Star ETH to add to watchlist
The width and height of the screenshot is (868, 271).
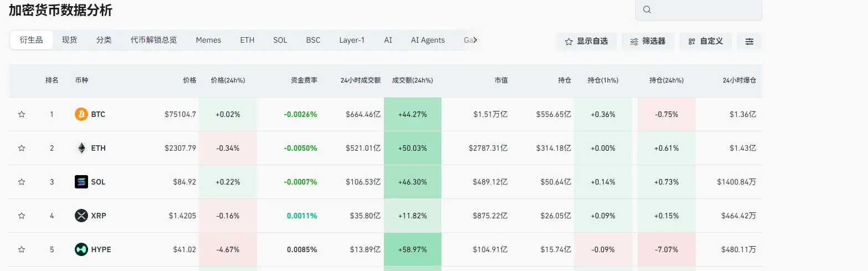22,149
